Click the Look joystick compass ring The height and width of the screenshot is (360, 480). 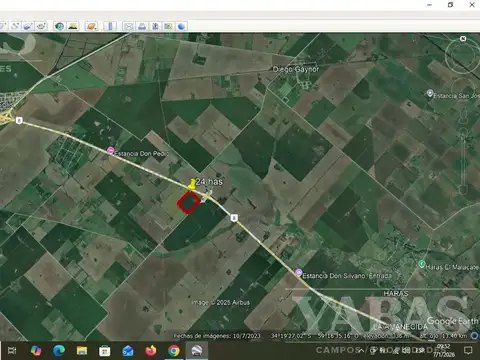coord(463,56)
